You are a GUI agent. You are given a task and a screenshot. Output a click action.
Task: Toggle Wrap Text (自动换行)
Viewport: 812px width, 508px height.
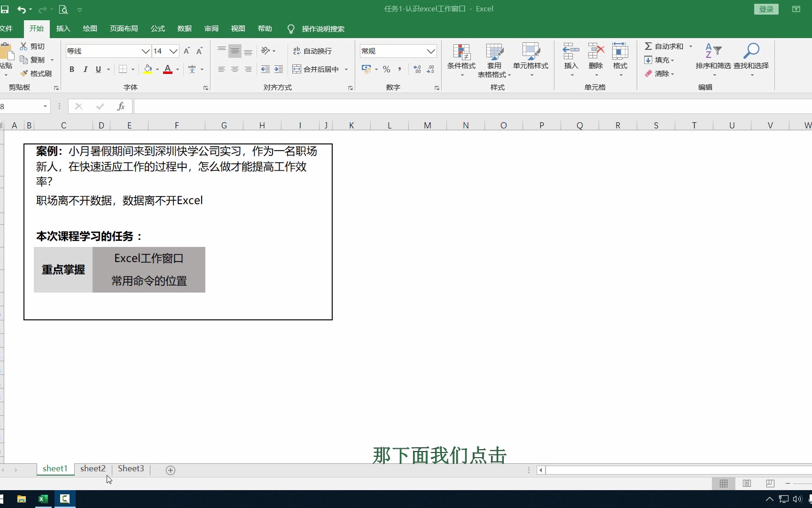point(312,51)
